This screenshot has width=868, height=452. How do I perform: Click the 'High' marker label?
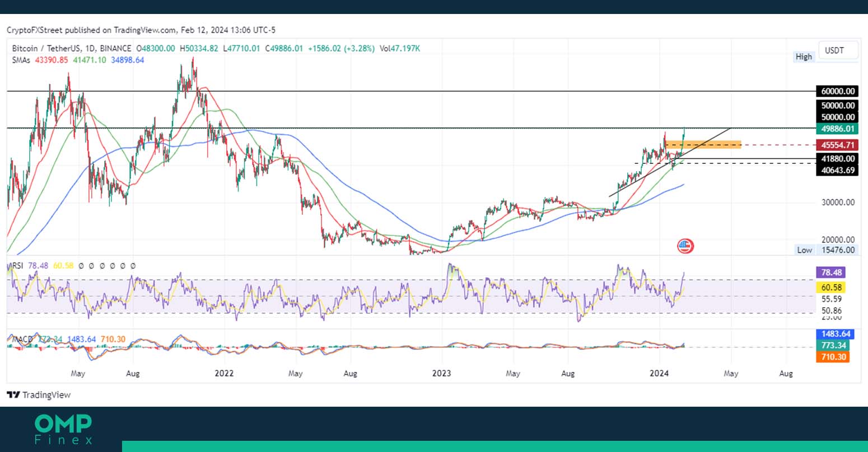coord(804,57)
